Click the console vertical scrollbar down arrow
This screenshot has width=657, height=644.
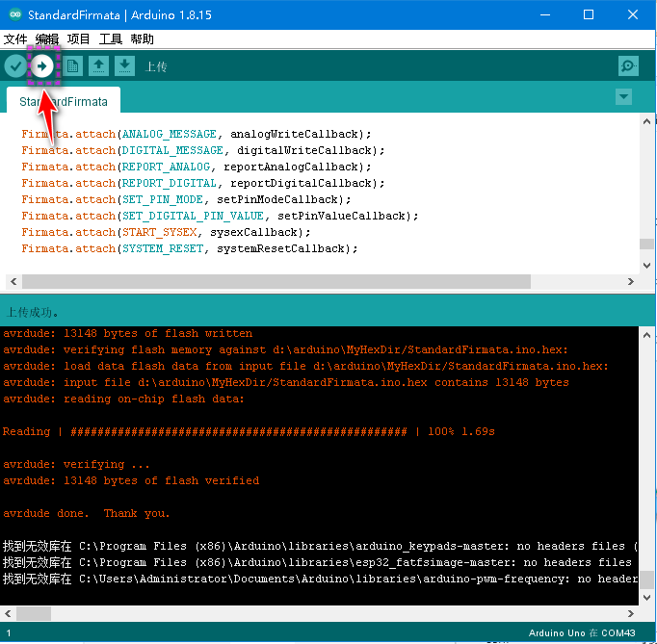pyautogui.click(x=646, y=598)
